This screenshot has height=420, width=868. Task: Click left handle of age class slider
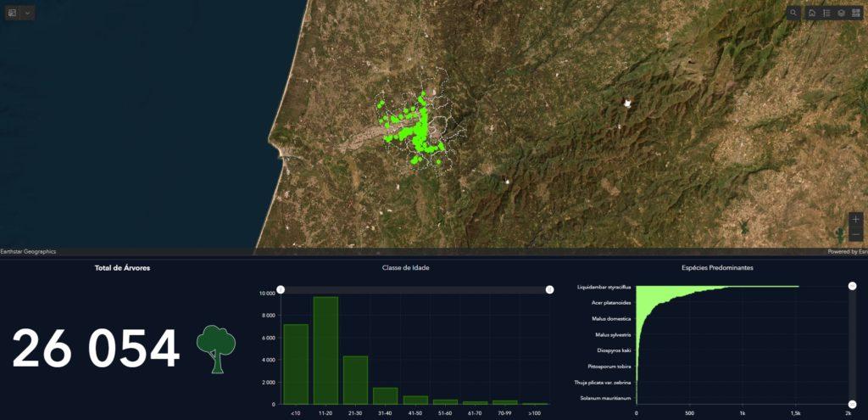(x=281, y=289)
